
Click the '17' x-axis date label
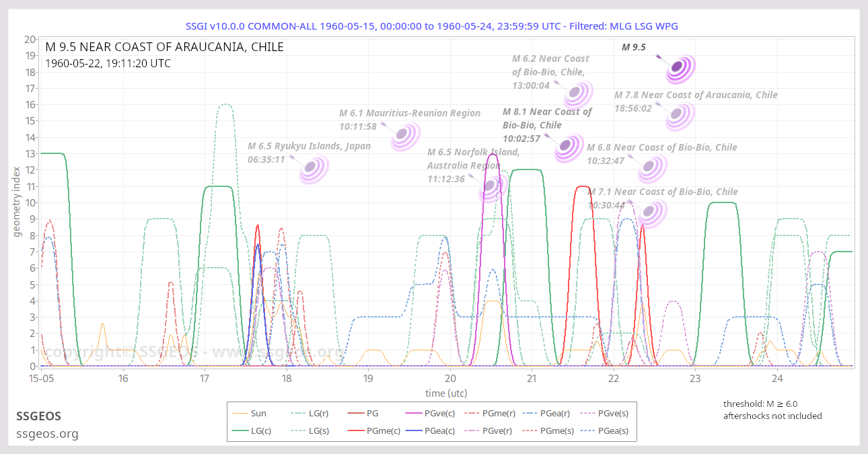click(x=205, y=379)
